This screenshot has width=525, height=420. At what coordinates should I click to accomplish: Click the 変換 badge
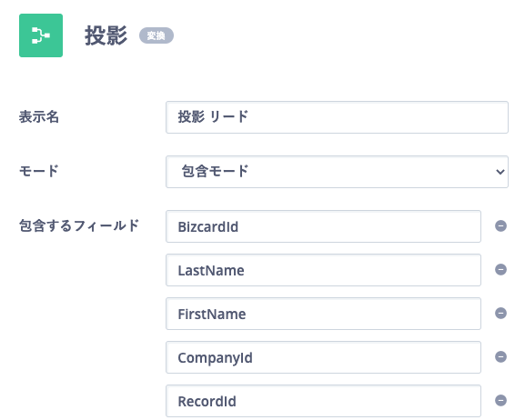(156, 35)
